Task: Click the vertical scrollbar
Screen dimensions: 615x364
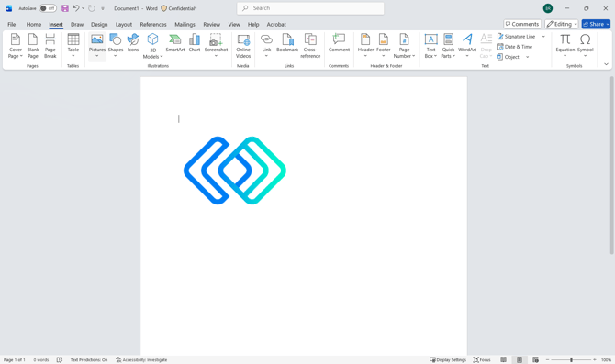Action: [x=611, y=165]
